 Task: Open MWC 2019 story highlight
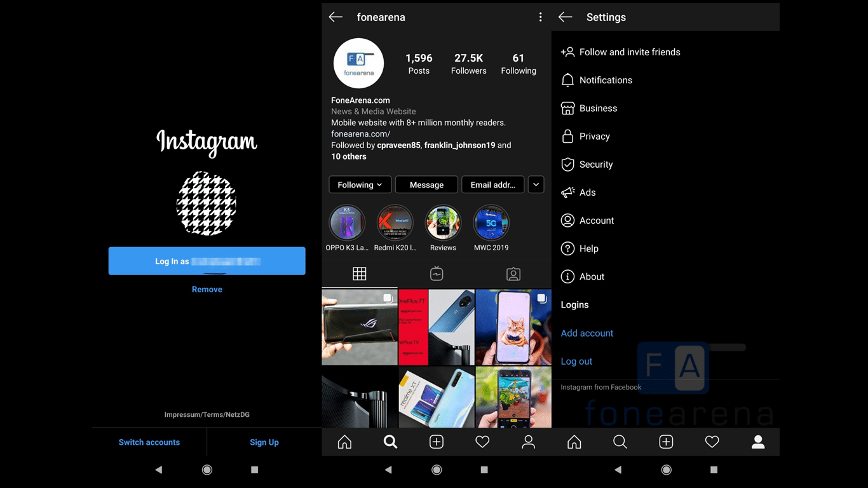(491, 223)
